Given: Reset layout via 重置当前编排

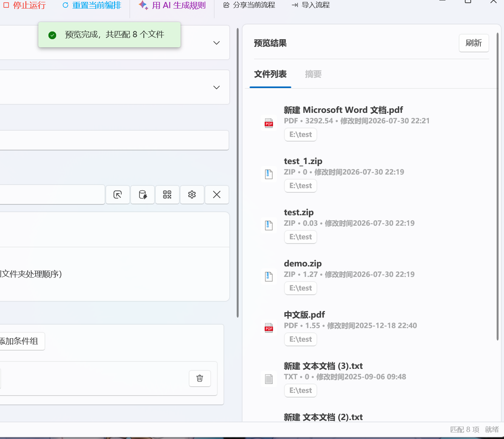Looking at the screenshot, I should click(92, 5).
